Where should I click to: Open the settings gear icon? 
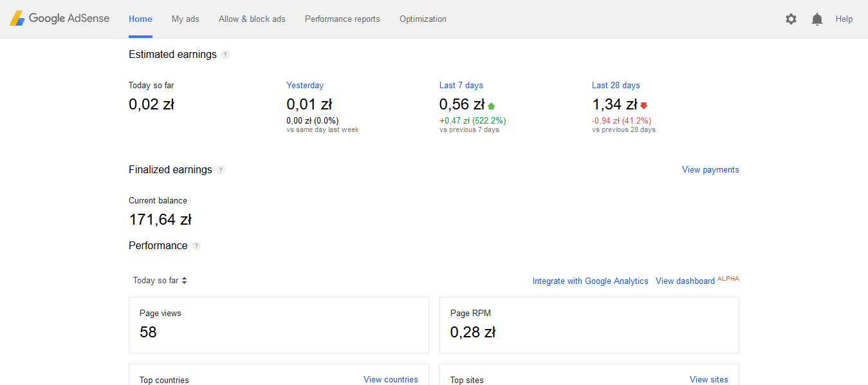point(791,19)
